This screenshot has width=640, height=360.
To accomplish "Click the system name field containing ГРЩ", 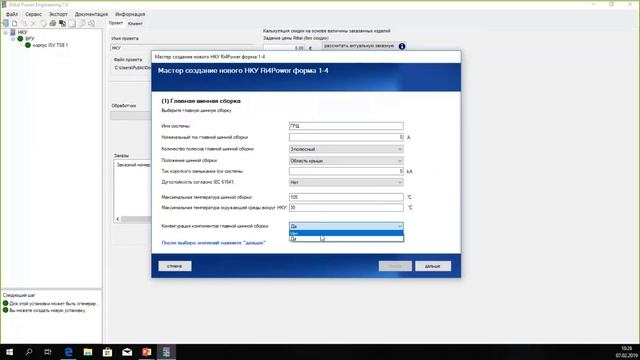I will coord(346,126).
